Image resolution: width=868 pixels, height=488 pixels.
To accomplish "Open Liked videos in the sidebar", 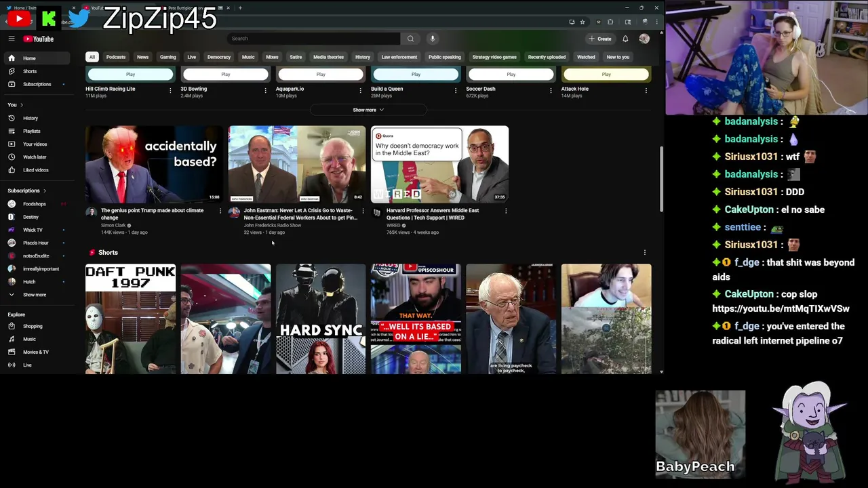I will click(x=38, y=169).
